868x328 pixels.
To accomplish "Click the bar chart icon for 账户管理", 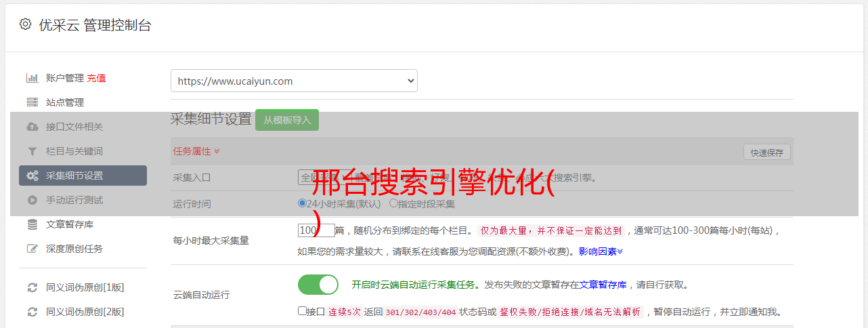I will click(32, 78).
